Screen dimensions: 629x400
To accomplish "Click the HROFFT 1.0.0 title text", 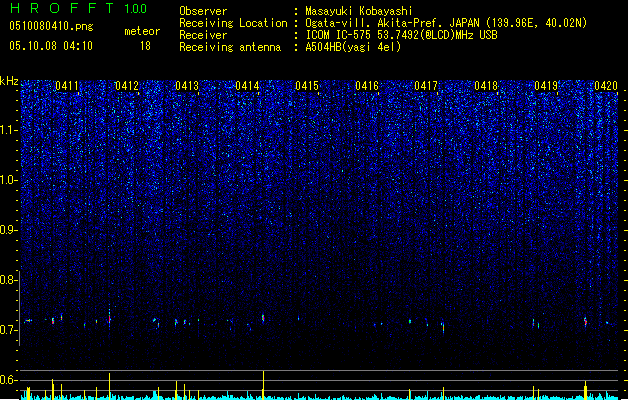I will coord(79,8).
